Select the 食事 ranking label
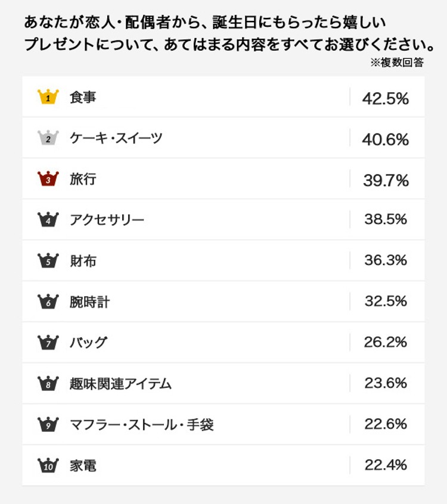Screen dimensions: 447x504 83,98
